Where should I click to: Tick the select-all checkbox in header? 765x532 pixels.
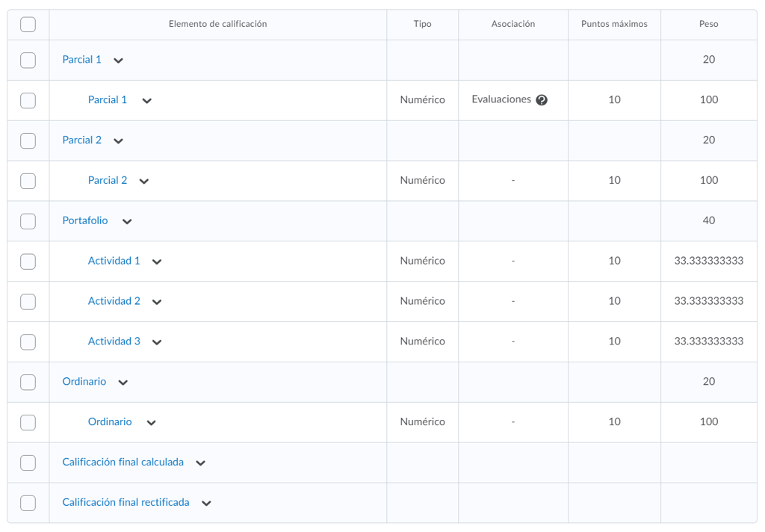coord(28,25)
